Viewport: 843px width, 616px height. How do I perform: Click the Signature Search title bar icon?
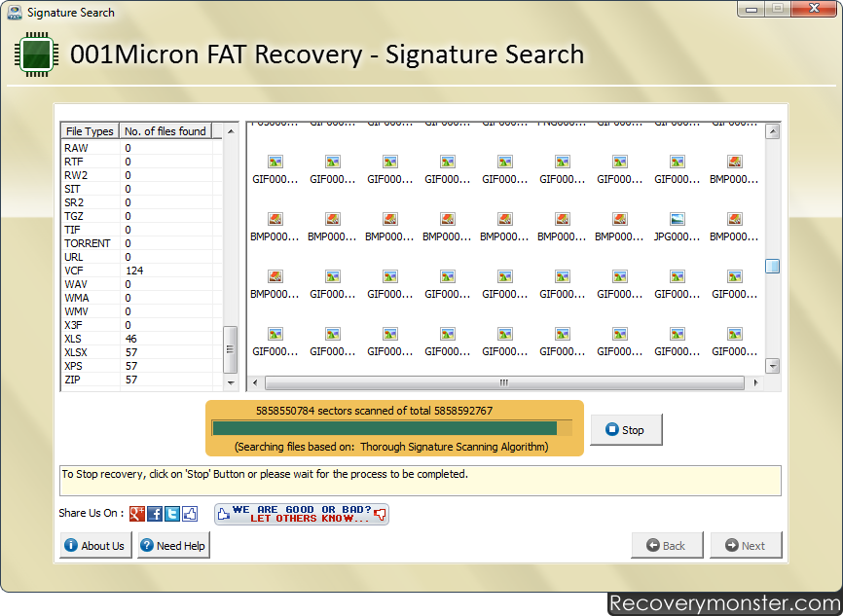click(15, 13)
